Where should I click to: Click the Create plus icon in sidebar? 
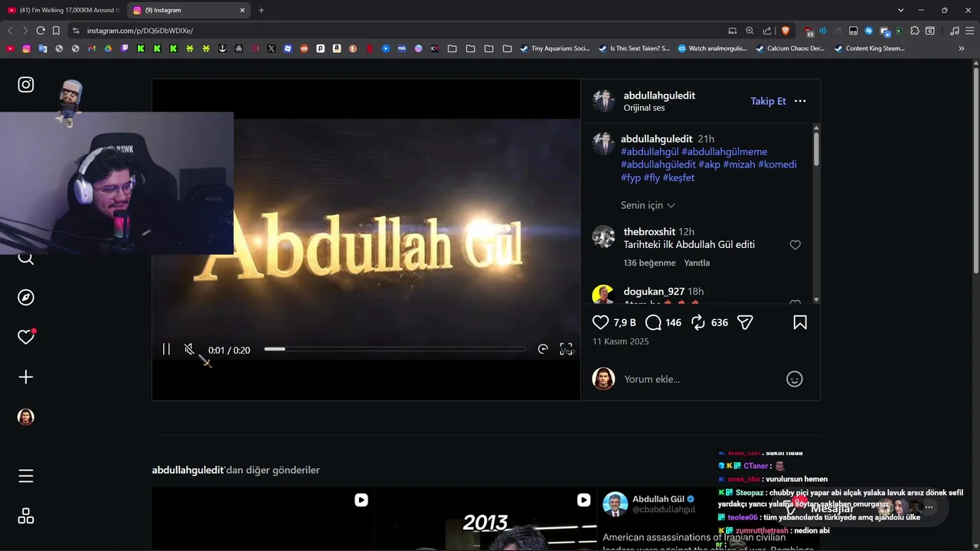click(26, 377)
